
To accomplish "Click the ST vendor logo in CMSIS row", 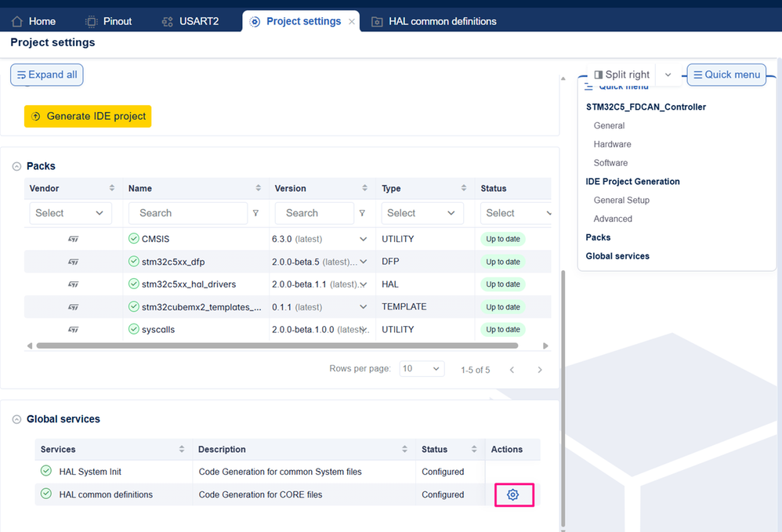I will (74, 239).
